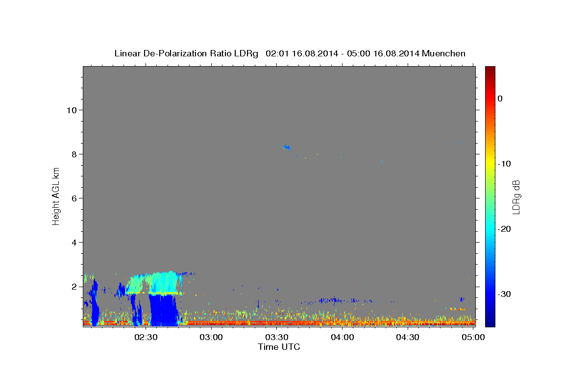This screenshot has height=392, width=588.
Task: Click the 'Time UTC' axis label
Action: (x=279, y=347)
